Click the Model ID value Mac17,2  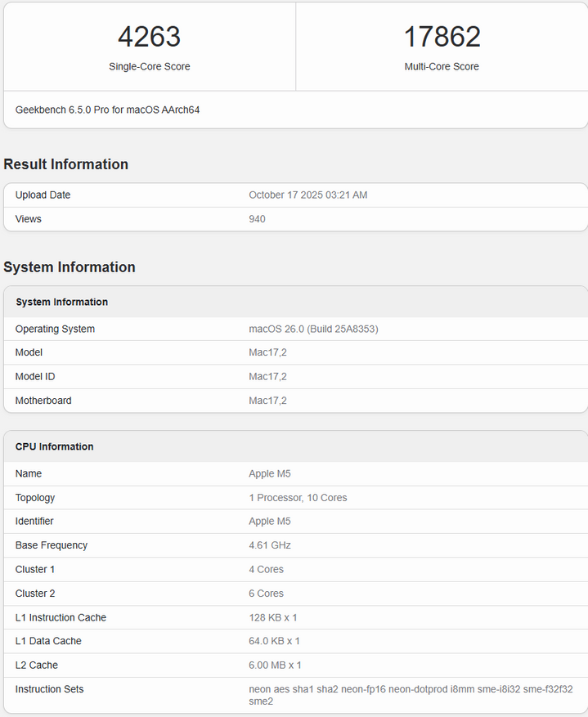(x=267, y=377)
